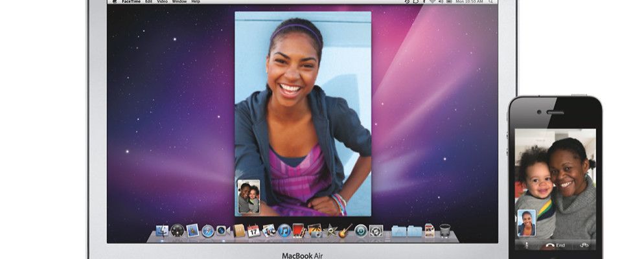This screenshot has height=259, width=644.
Task: Open iMovie star icon in Dock
Action: [329, 231]
